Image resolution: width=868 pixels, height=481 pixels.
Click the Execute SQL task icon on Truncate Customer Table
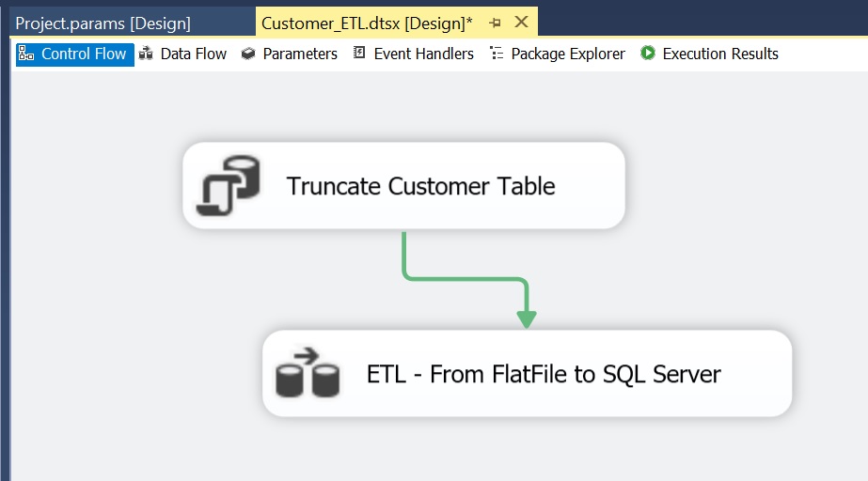point(229,185)
